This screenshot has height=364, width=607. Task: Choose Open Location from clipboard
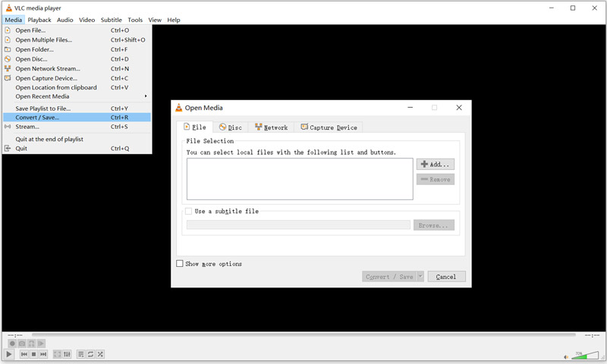(x=77, y=87)
